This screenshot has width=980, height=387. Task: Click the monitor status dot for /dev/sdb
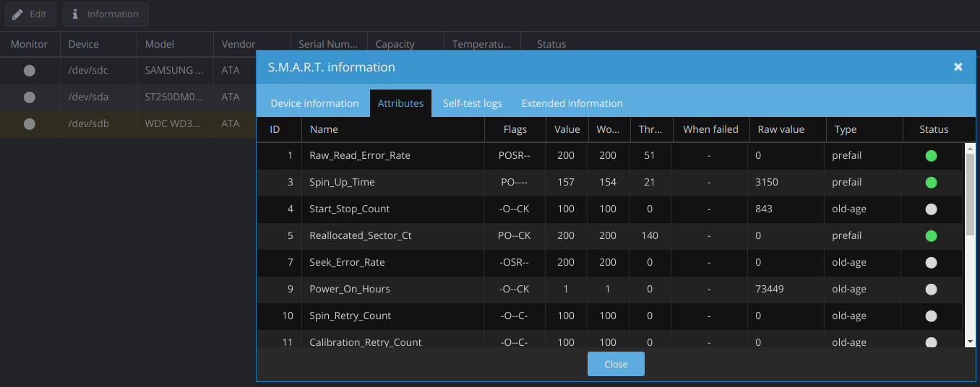[30, 124]
